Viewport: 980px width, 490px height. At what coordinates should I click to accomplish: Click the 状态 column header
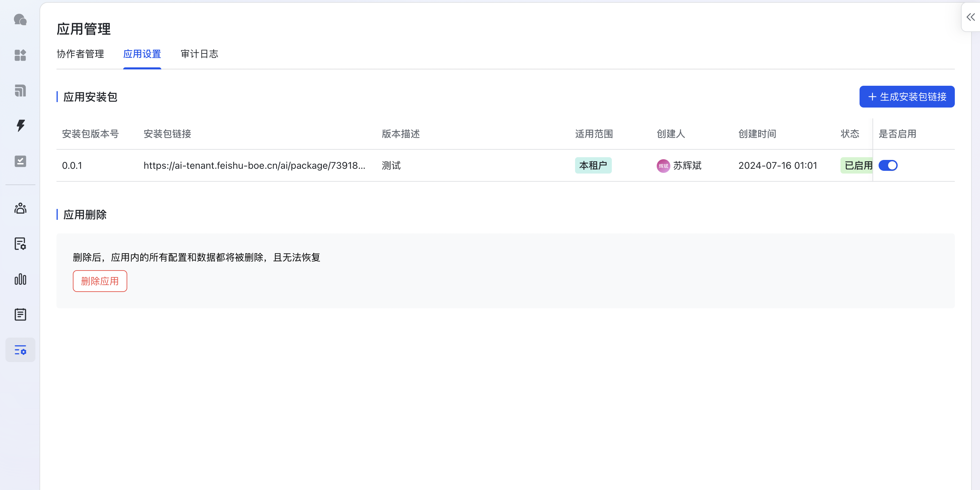point(850,134)
